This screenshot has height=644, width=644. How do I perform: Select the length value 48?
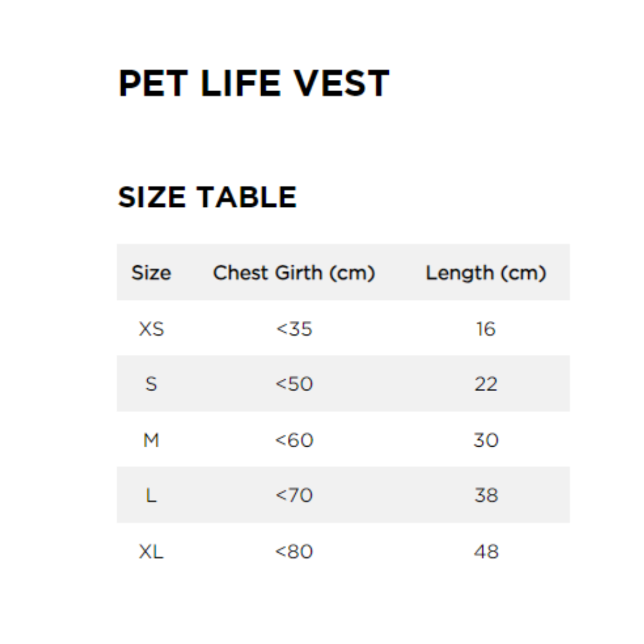click(486, 552)
